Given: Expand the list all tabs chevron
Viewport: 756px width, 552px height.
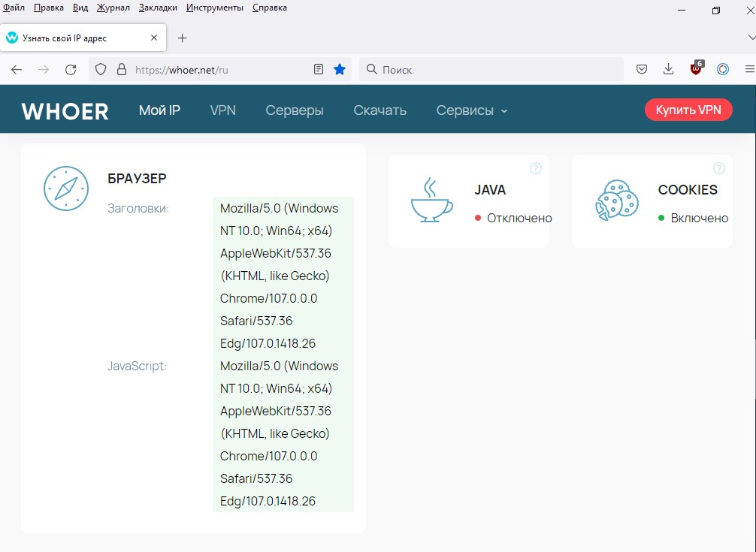Looking at the screenshot, I should pyautogui.click(x=751, y=38).
